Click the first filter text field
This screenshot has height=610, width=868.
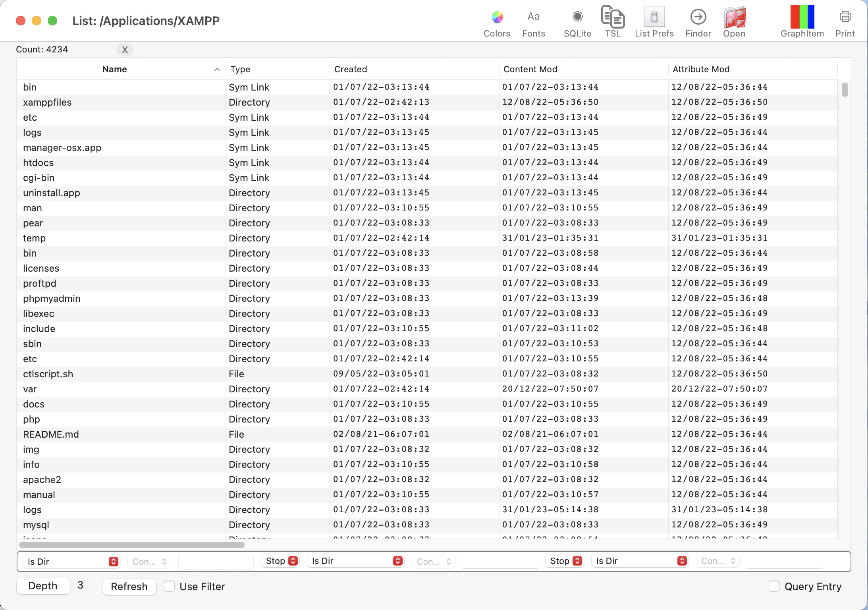216,562
